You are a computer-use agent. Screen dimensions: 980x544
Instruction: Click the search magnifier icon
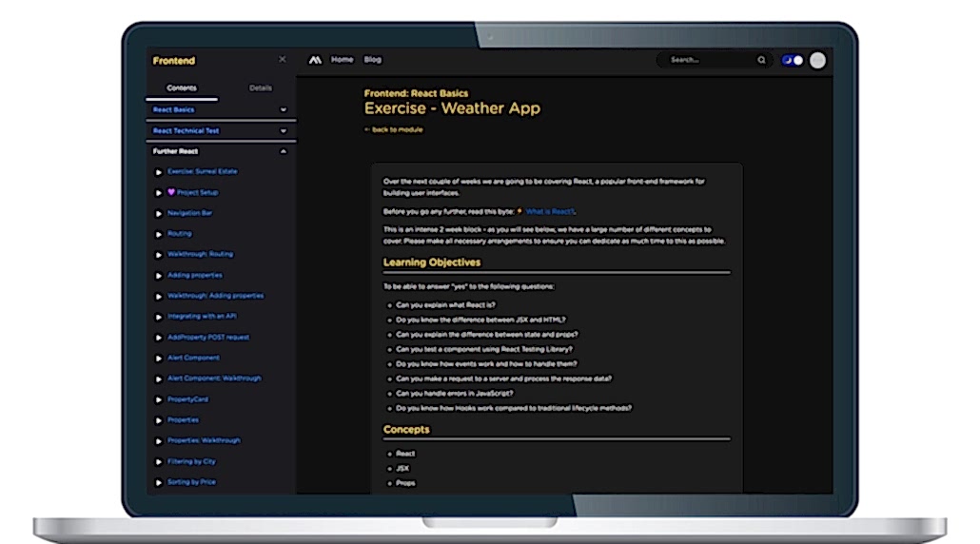point(761,60)
